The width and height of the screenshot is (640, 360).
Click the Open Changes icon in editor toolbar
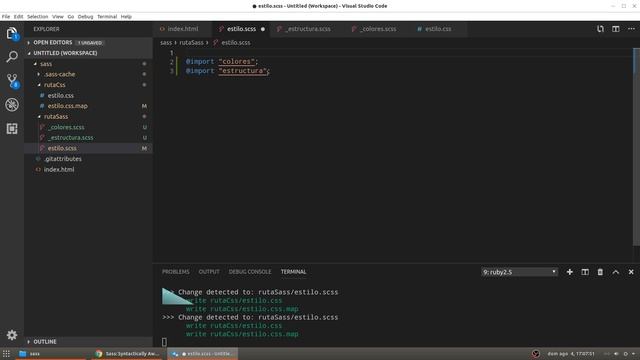pos(600,29)
